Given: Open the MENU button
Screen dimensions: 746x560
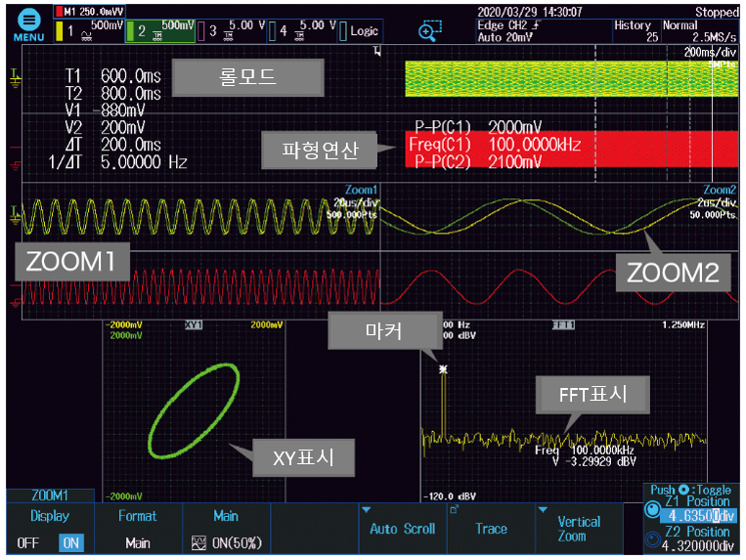Looking at the screenshot, I should click(x=28, y=24).
